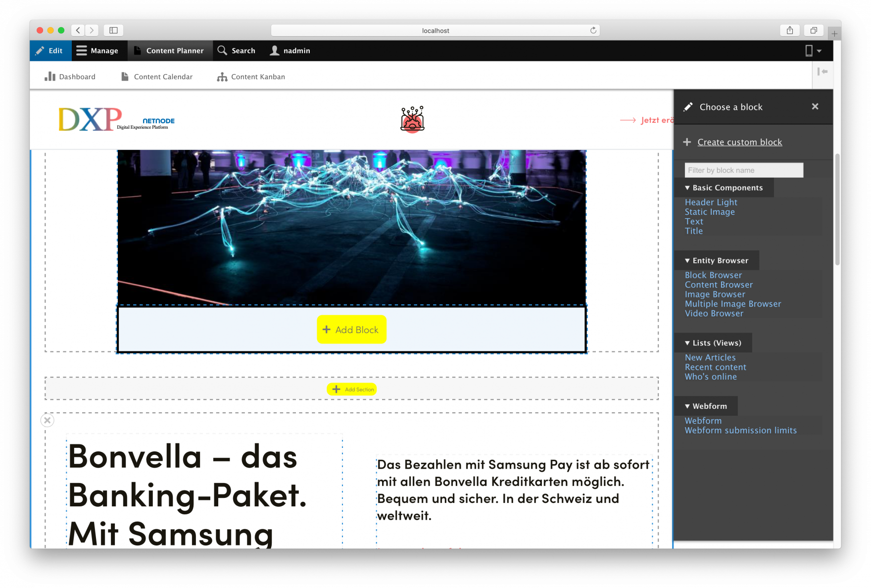The image size is (871, 588).
Task: Select the New Articles view block
Action: [710, 357]
